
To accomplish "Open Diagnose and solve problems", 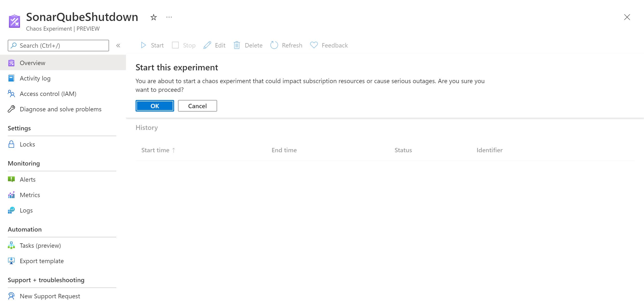I will [x=61, y=109].
